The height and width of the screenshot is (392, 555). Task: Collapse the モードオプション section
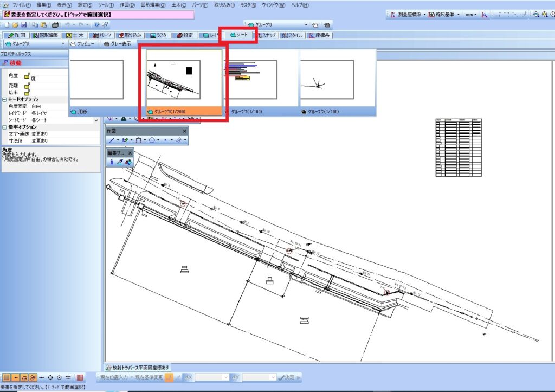click(4, 100)
